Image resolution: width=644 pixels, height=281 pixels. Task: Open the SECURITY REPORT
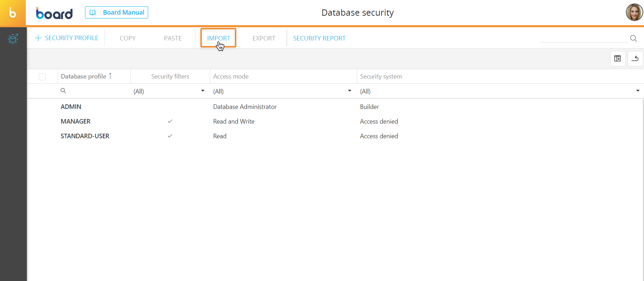(319, 38)
